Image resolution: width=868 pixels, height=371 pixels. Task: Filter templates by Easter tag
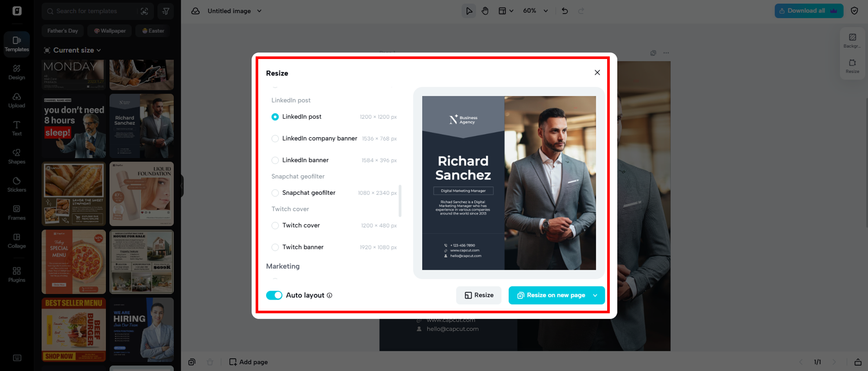(x=153, y=31)
